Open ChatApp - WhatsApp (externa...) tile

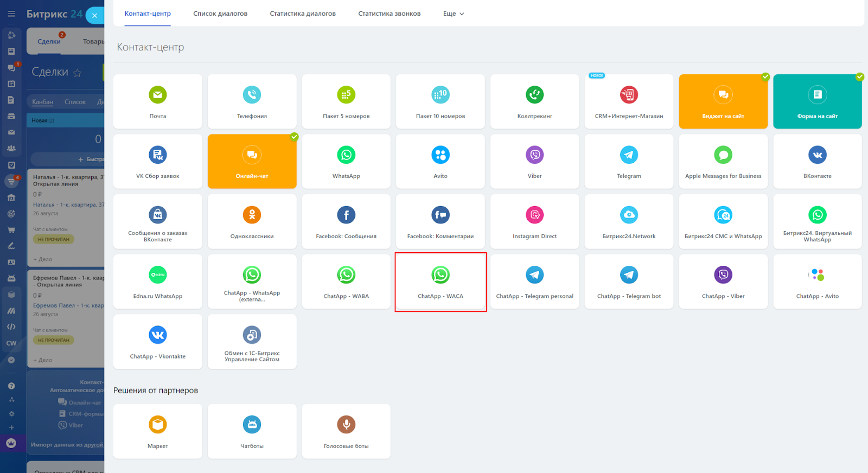[252, 282]
